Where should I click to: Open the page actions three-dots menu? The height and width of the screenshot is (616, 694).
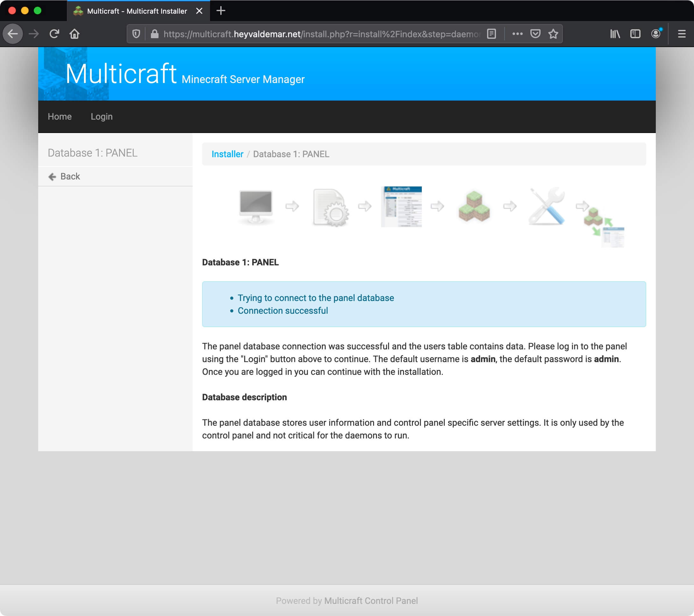point(517,34)
